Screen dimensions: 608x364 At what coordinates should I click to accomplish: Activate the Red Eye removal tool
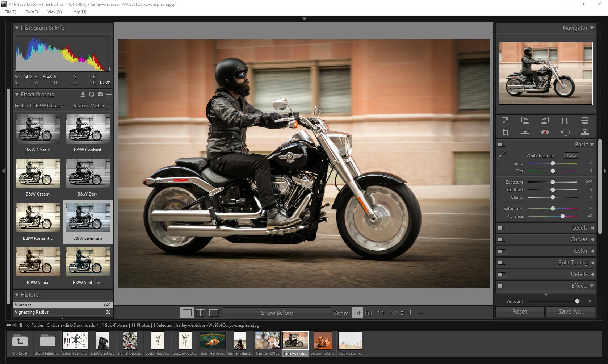545,132
